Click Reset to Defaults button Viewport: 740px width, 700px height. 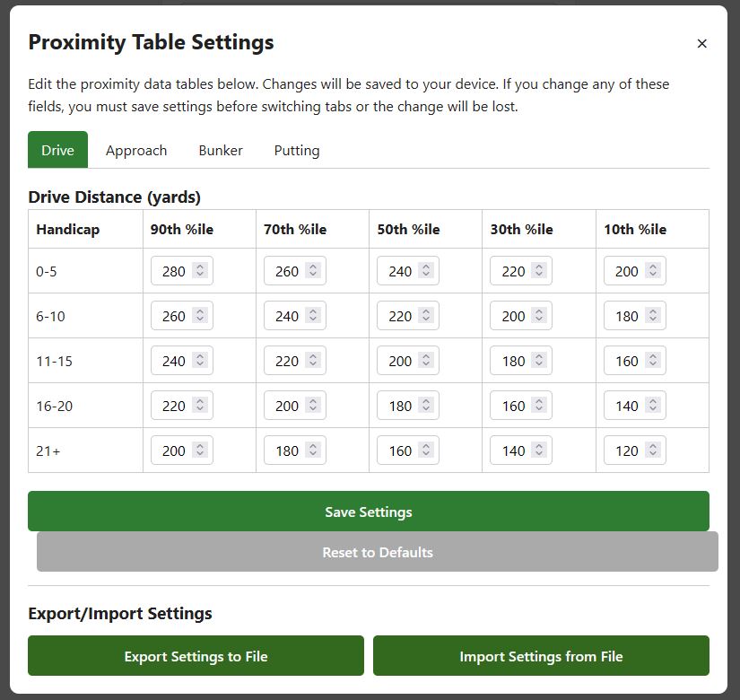pyautogui.click(x=378, y=552)
